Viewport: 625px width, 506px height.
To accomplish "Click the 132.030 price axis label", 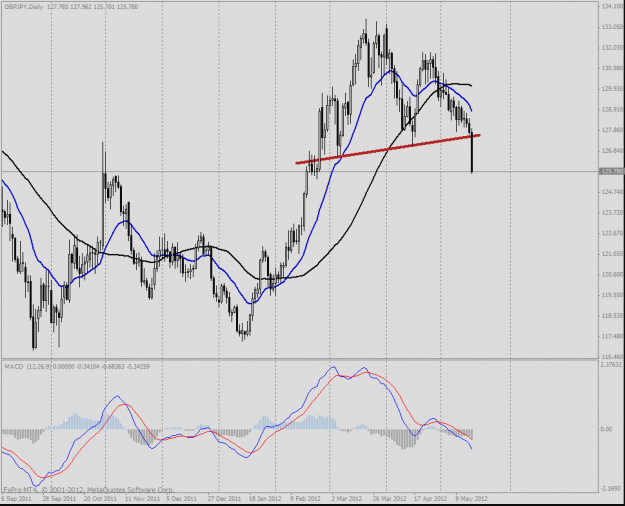I will (x=612, y=47).
